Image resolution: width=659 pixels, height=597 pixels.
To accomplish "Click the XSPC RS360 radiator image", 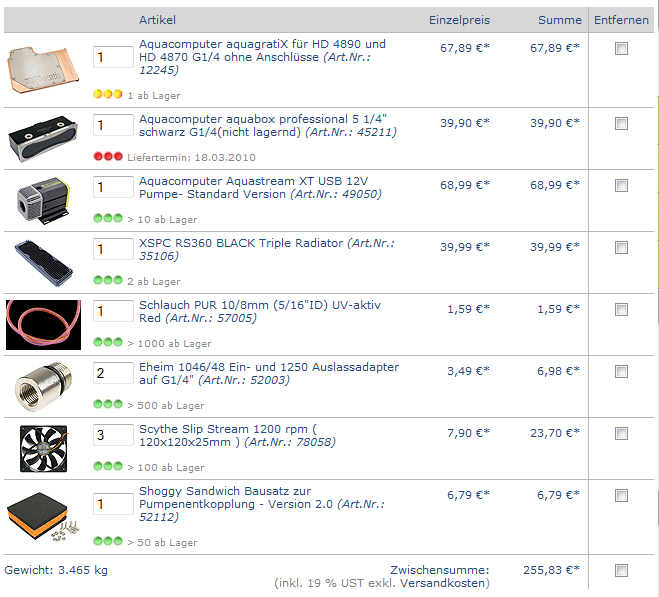I will [44, 263].
